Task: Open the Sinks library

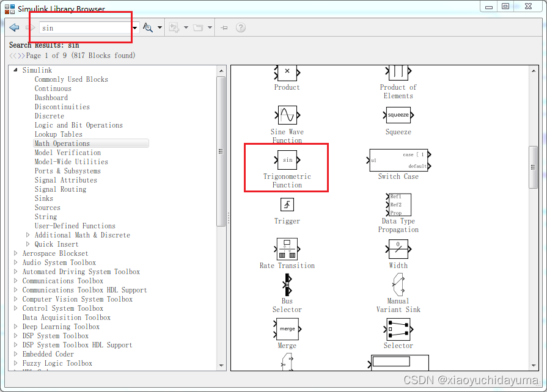Action: click(43, 198)
